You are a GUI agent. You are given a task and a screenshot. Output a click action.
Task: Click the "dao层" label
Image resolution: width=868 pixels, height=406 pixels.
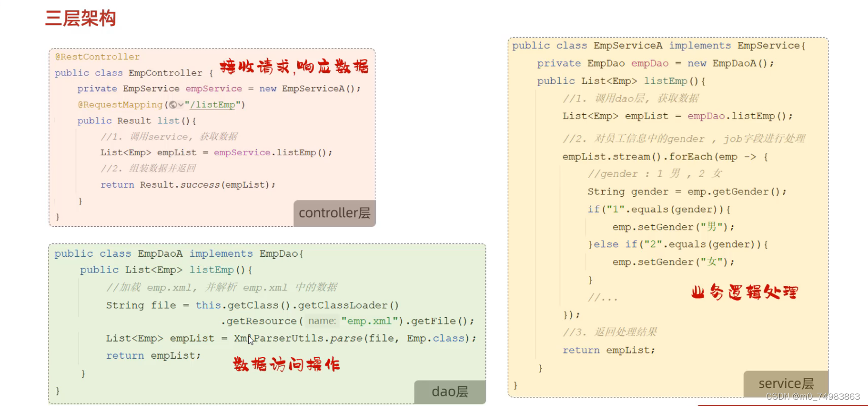point(450,392)
